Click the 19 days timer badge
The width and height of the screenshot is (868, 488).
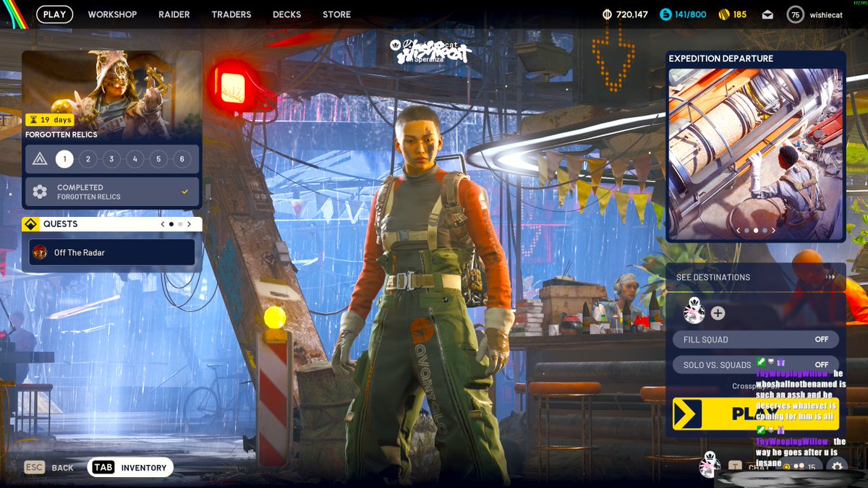[x=50, y=120]
